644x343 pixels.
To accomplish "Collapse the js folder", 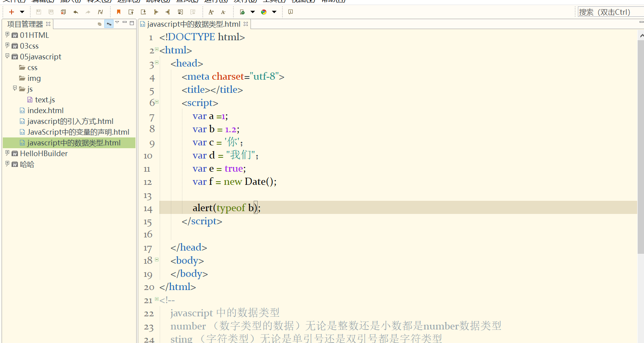I will [15, 88].
